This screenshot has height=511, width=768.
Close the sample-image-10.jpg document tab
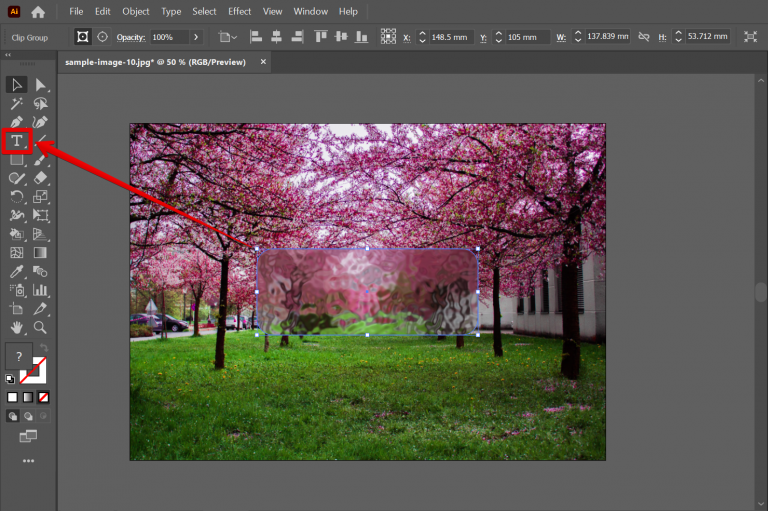[x=264, y=62]
